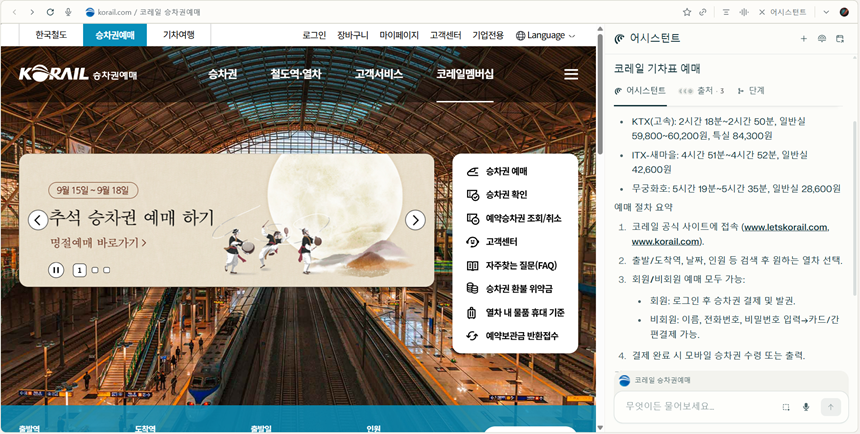Image resolution: width=860 pixels, height=434 pixels.
Task: Open the 기업전용 link
Action: [488, 36]
